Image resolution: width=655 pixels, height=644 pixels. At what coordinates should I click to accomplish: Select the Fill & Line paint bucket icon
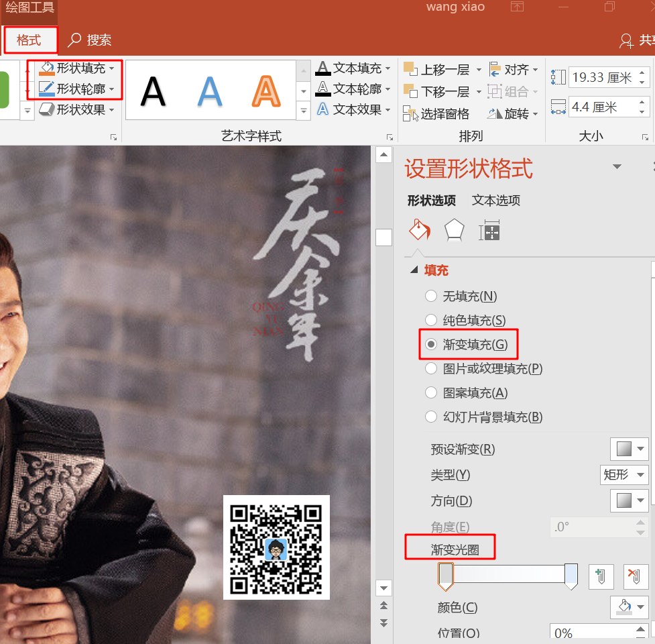420,230
